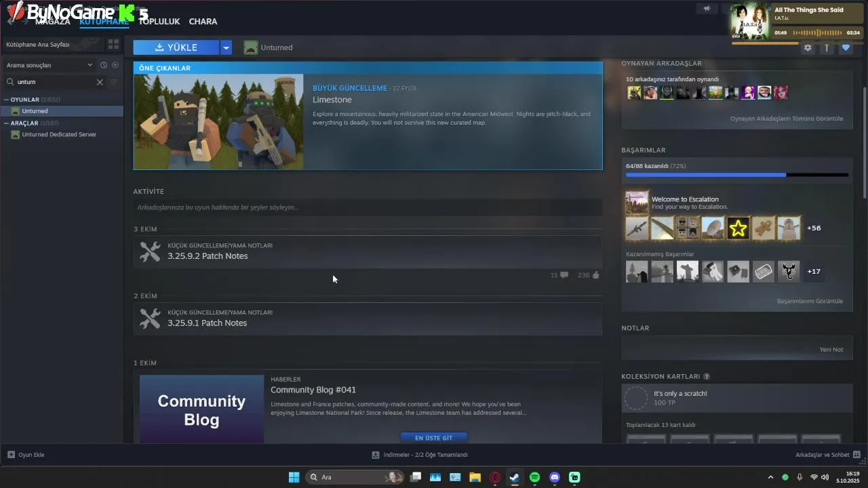Click the Welcome to Escalation achievement icon
868x488 pixels.
tap(637, 203)
